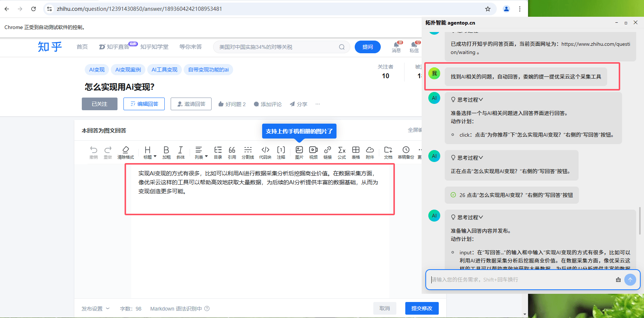Viewport: 644px width, 318px height.
Task: Click 提交修改 to submit the answer
Action: tap(422, 308)
